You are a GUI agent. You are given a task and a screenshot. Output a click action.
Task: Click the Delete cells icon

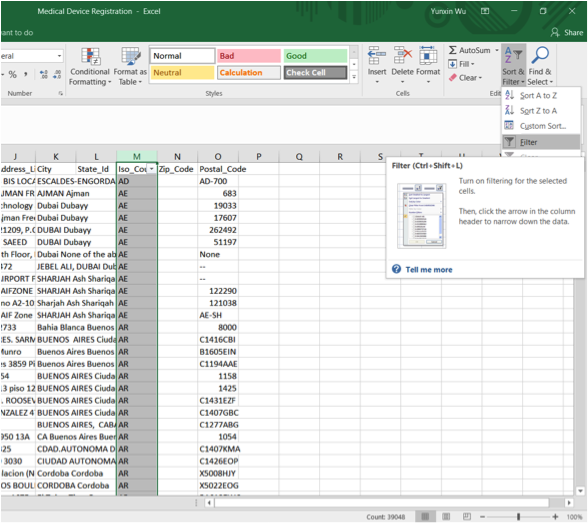(402, 56)
